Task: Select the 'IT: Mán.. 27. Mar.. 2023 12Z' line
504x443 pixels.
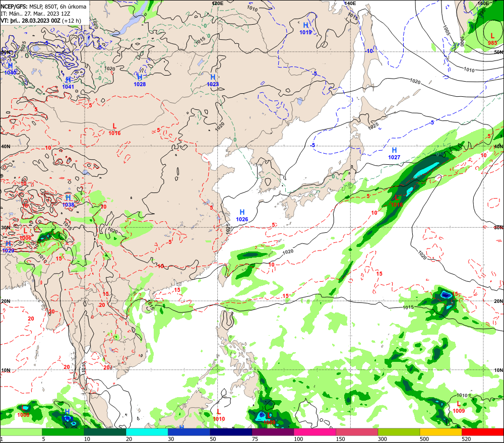Action: click(x=35, y=14)
